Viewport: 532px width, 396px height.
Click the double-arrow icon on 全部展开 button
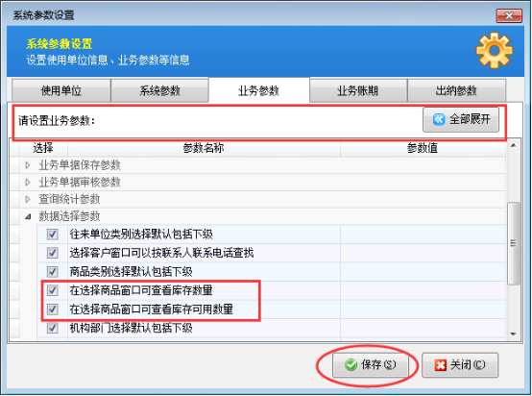pos(439,119)
